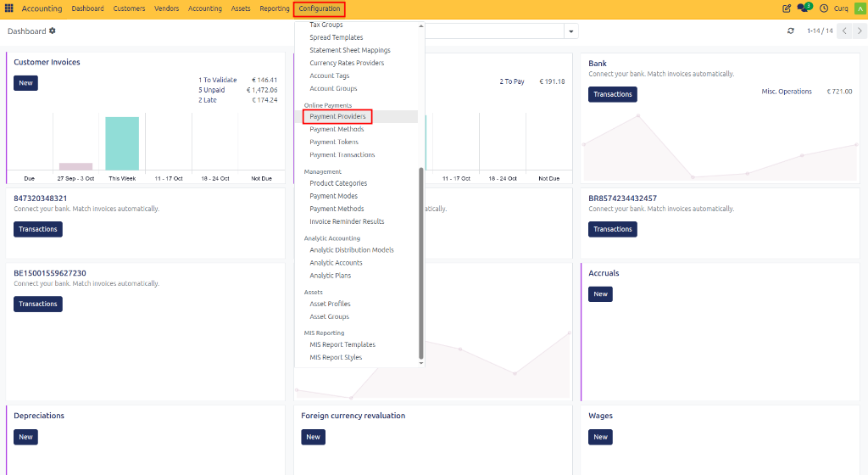This screenshot has width=868, height=475.
Task: Select Payment Modes entry
Action: tap(333, 196)
